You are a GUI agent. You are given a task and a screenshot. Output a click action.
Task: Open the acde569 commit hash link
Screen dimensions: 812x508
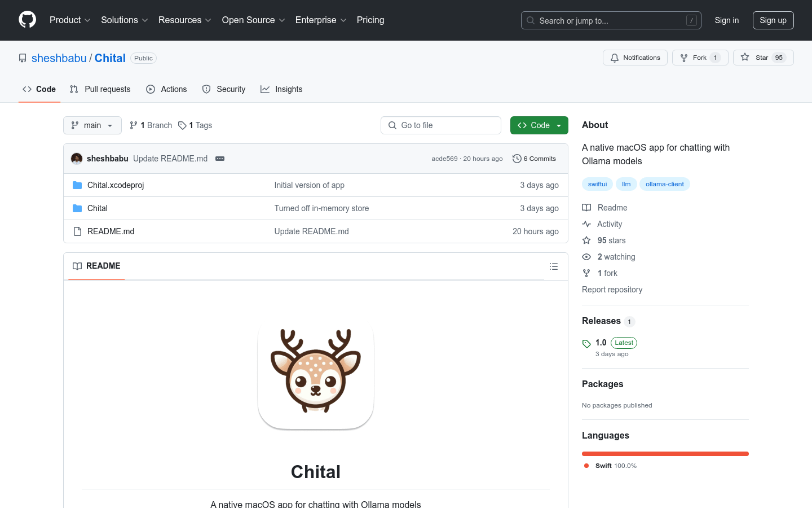point(444,159)
